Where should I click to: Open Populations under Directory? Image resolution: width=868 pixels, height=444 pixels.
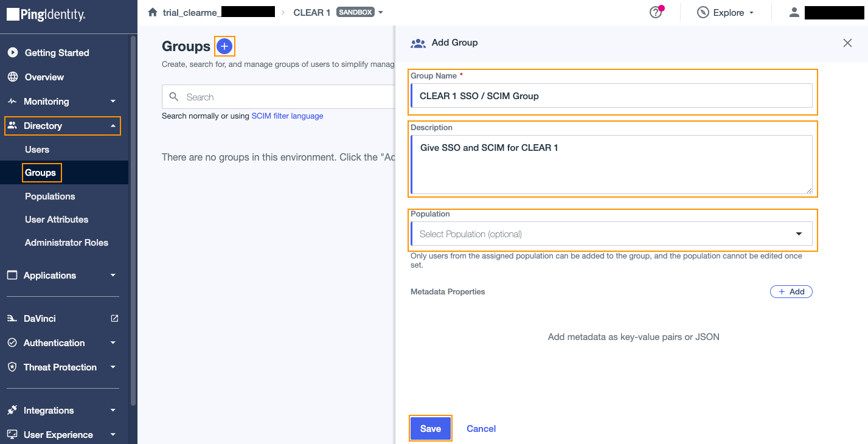50,196
